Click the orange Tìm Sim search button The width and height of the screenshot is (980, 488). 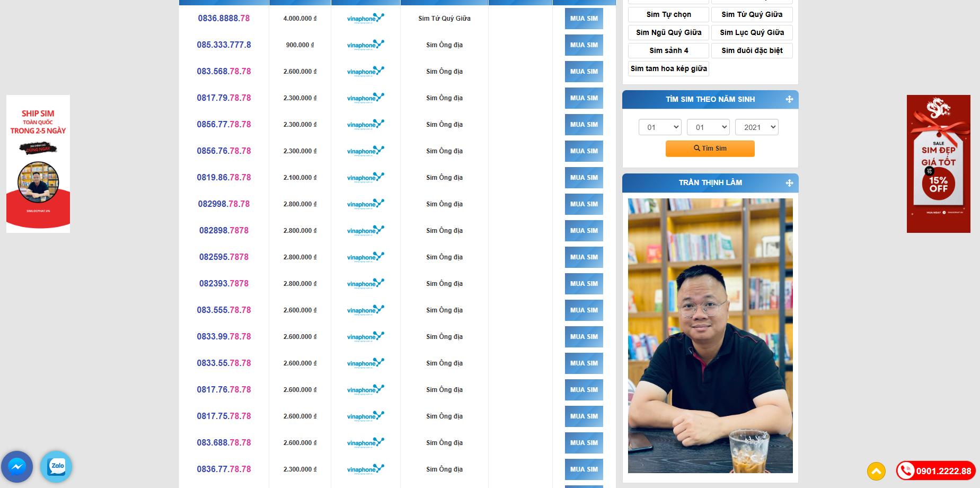710,149
